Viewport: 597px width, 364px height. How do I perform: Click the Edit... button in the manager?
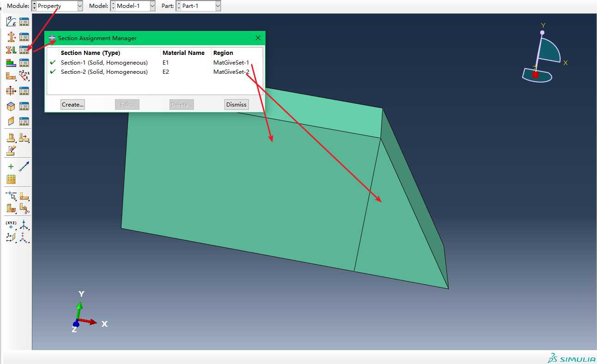pyautogui.click(x=127, y=105)
